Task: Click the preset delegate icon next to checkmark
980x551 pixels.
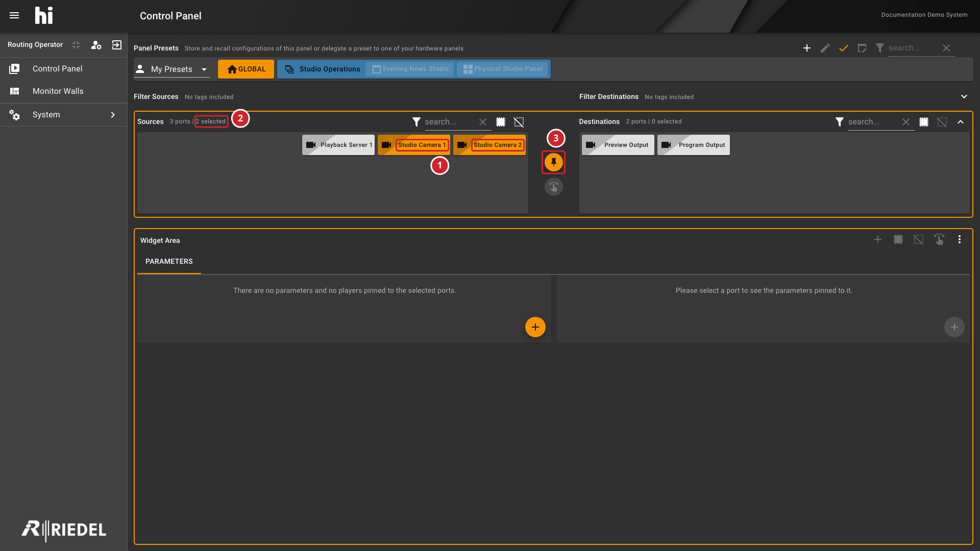Action: [862, 48]
